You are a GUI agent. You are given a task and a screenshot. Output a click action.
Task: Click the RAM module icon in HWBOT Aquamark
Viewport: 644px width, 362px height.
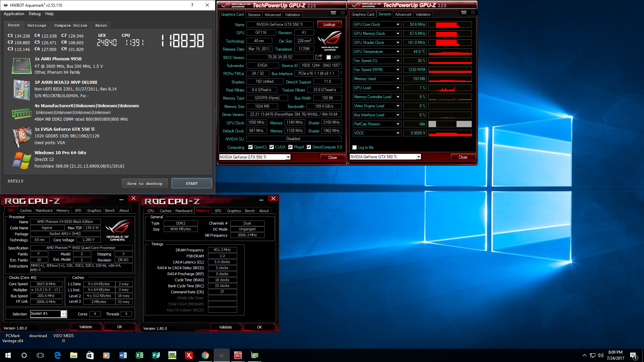coord(21,113)
